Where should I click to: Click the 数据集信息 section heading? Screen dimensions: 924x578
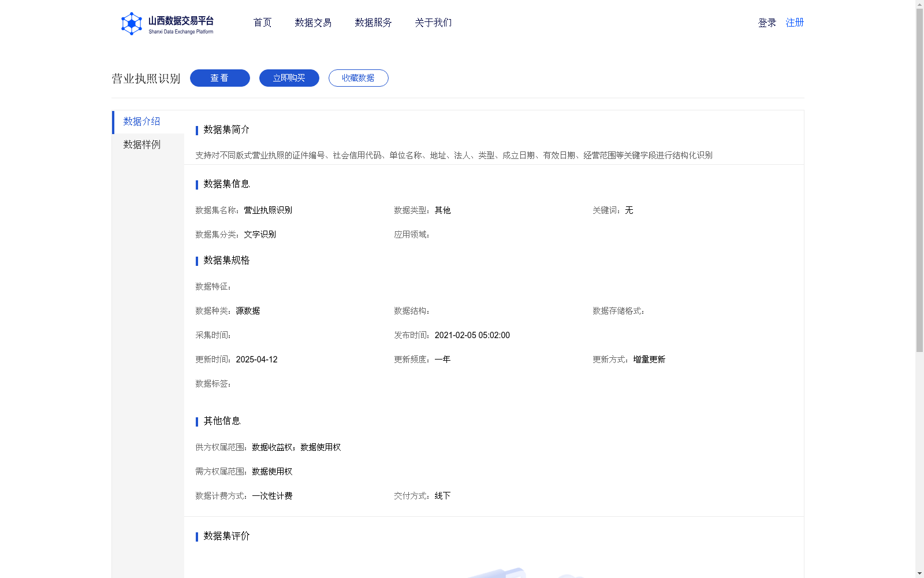pyautogui.click(x=226, y=184)
